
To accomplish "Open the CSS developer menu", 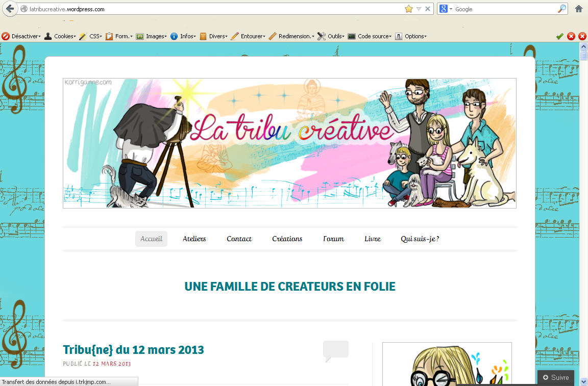I will 91,36.
